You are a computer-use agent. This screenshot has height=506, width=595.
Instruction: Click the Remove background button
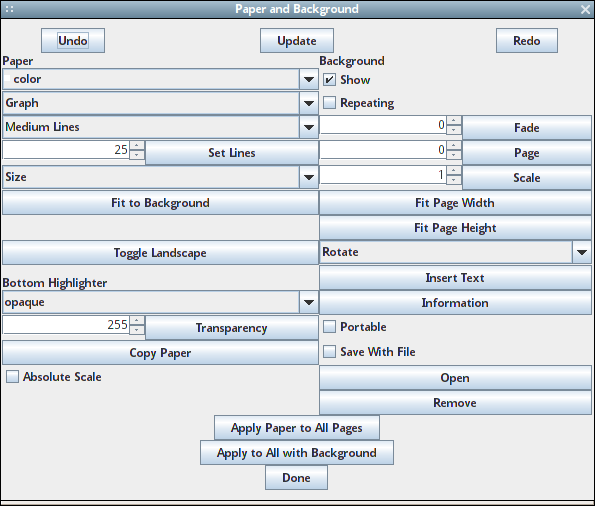455,403
